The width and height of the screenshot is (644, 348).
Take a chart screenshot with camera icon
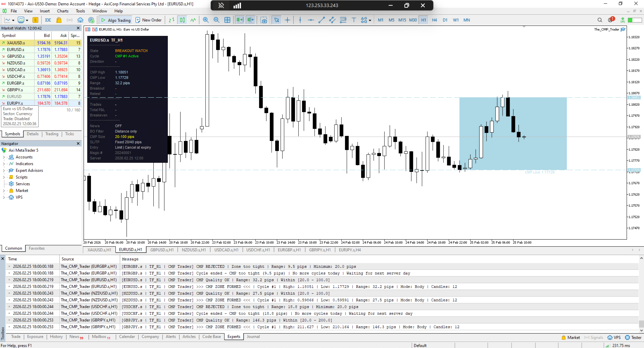264,20
